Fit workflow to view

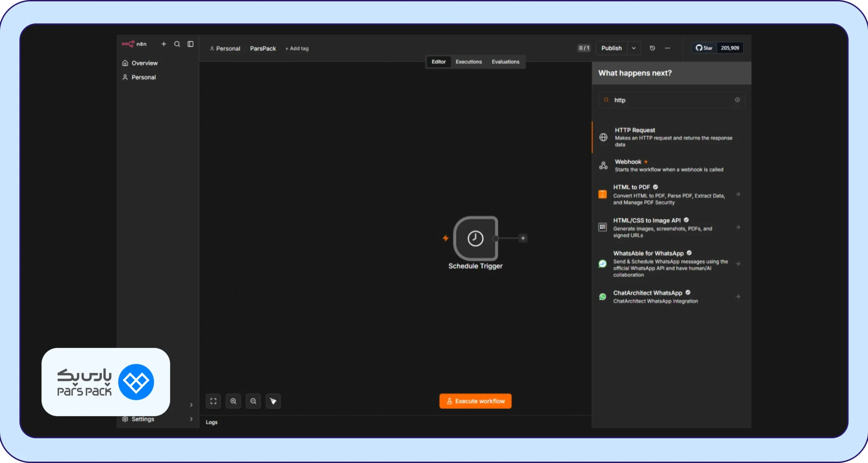tap(213, 401)
